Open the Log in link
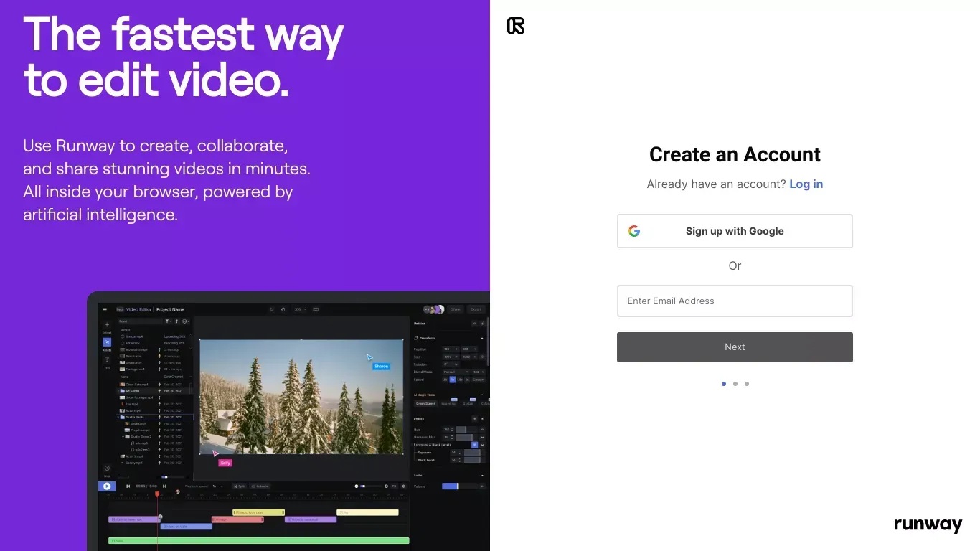 tap(806, 184)
